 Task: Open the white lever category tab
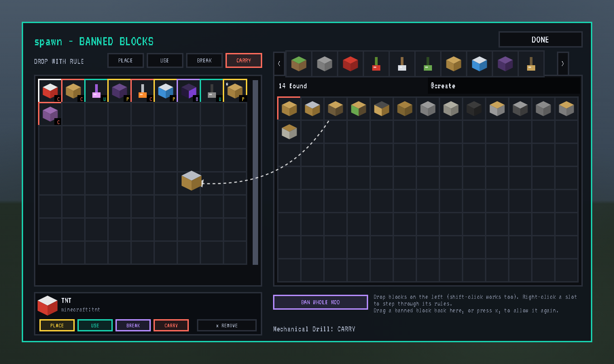(402, 64)
